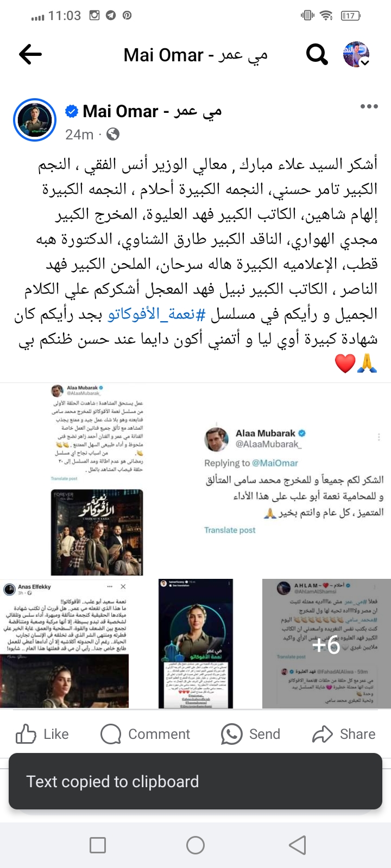This screenshot has height=868, width=391.
Task: Open Anas Elfekky screenshot image
Action: pyautogui.click(x=65, y=643)
